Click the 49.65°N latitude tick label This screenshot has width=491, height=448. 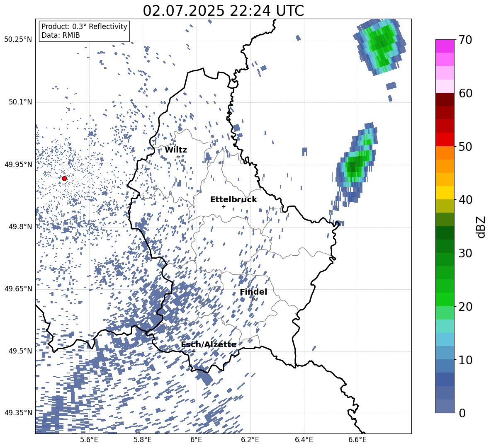(18, 288)
